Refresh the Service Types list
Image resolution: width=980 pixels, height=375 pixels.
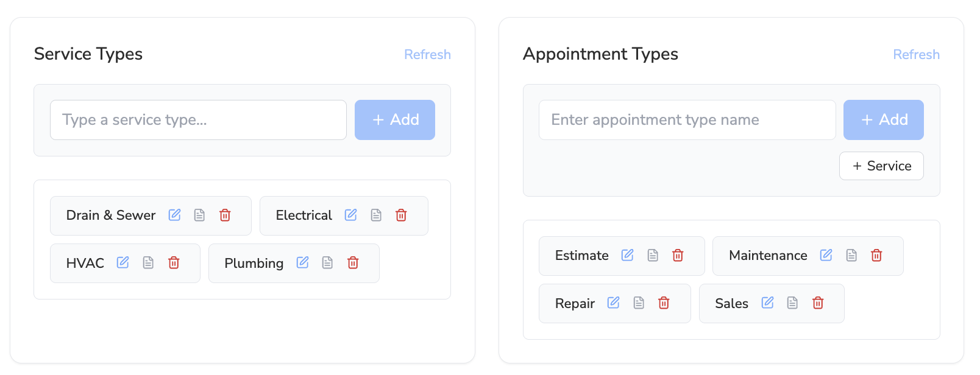pyautogui.click(x=427, y=55)
